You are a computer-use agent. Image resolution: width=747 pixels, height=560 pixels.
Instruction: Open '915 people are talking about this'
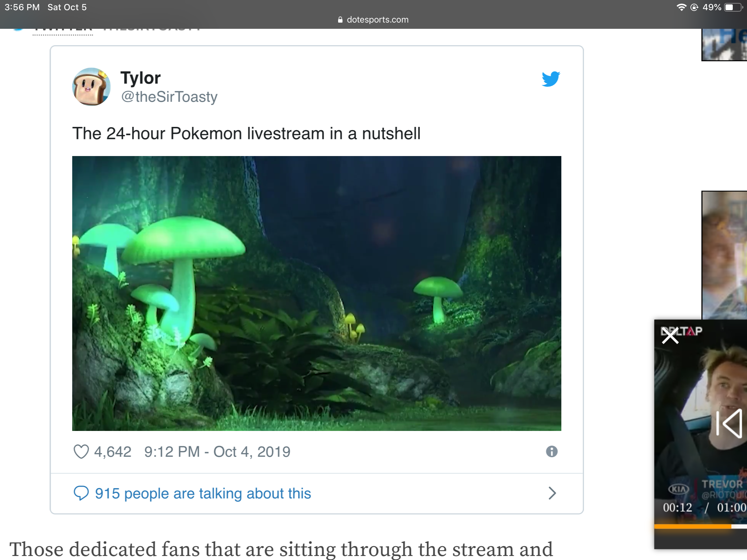coord(203,493)
